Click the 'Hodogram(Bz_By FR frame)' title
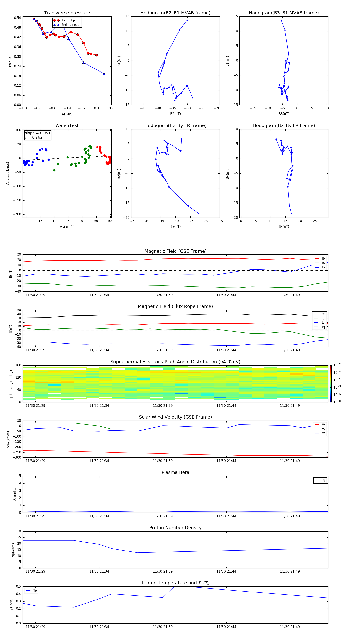 [175, 125]
